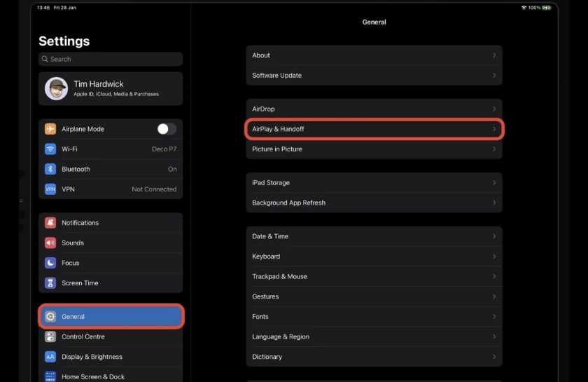Tap the Control Centre icon
The height and width of the screenshot is (382, 588).
pos(50,336)
